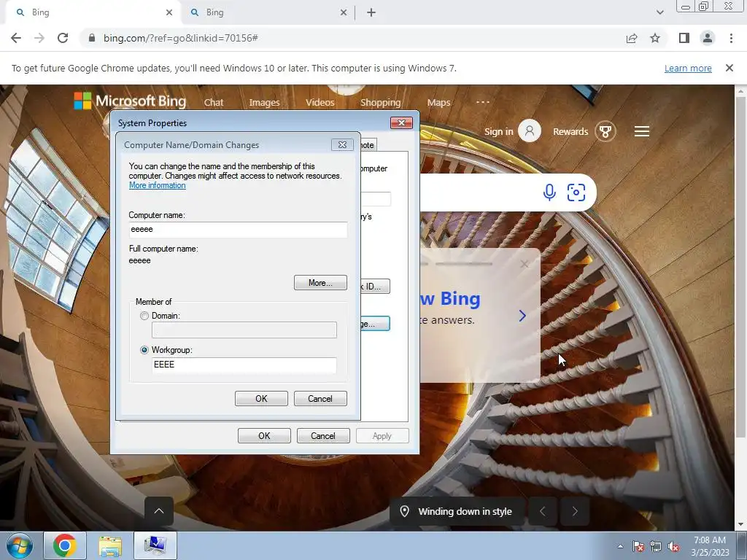
Task: Click the volume tray icon
Action: coord(673,546)
